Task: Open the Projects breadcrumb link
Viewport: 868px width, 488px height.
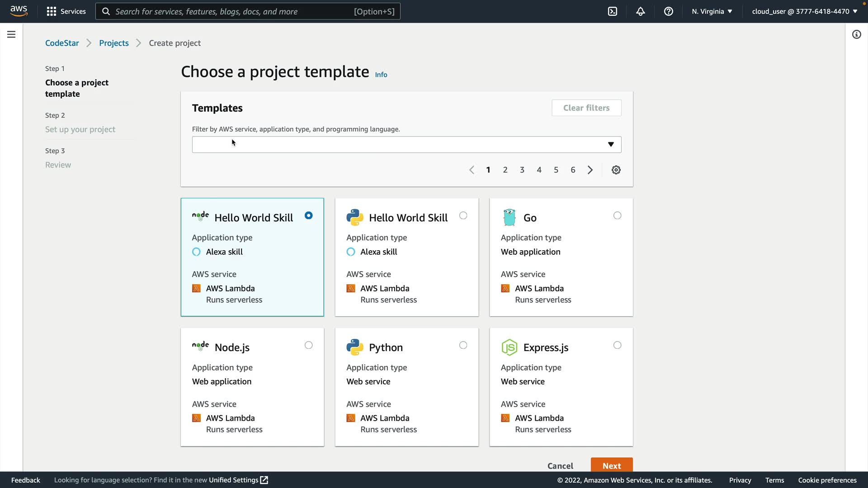Action: (x=114, y=43)
